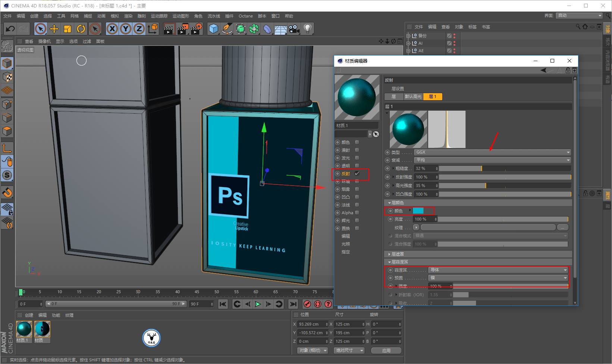Click the layer color cyan swatch
The height and width of the screenshot is (364, 612).
pos(418,211)
